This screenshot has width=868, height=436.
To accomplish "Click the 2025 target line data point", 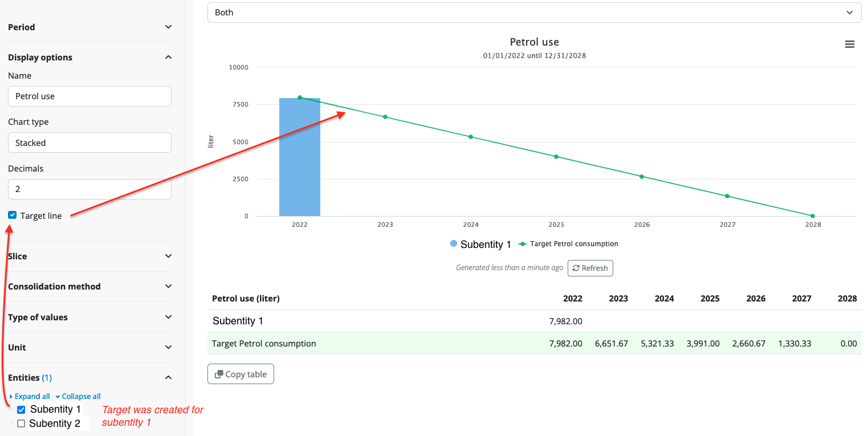I will pyautogui.click(x=556, y=157).
